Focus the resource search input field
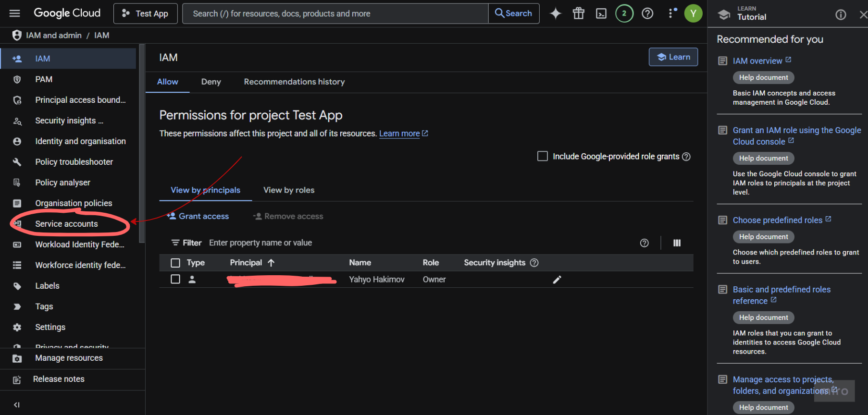Viewport: 868px width, 415px height. tap(335, 13)
